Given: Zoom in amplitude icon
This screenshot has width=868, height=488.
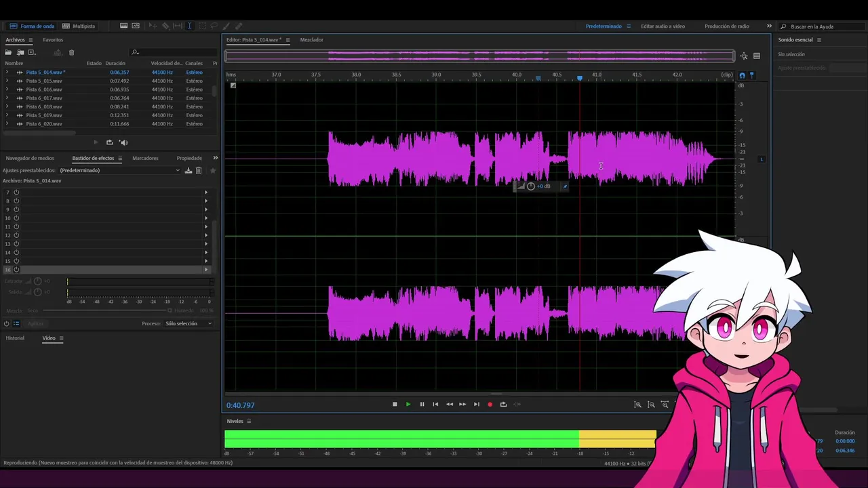Looking at the screenshot, I should (637, 405).
